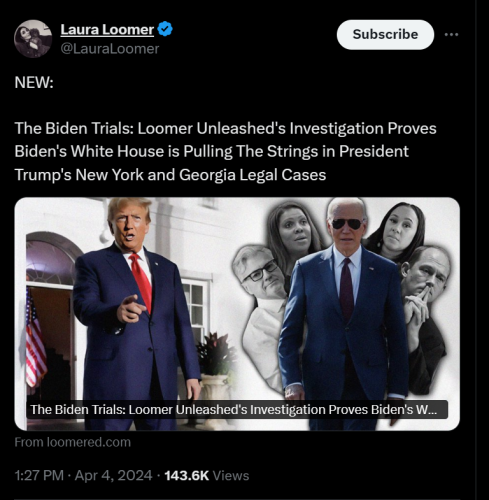
Task: Click the 1:27 PM timestamp
Action: (39, 475)
